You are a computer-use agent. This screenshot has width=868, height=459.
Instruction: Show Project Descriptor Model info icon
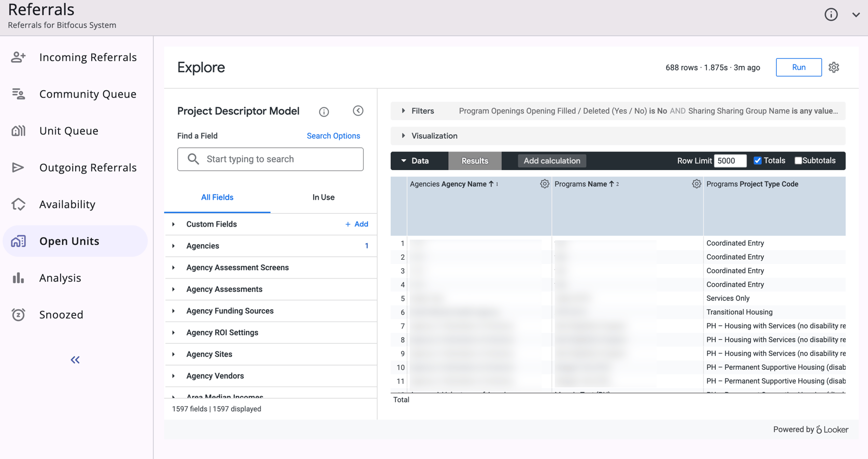324,112
